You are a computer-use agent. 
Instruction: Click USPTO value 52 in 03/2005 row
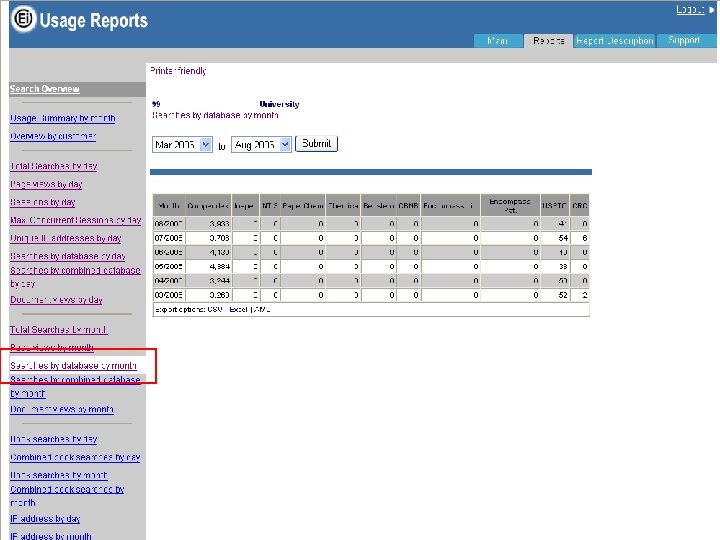555,295
